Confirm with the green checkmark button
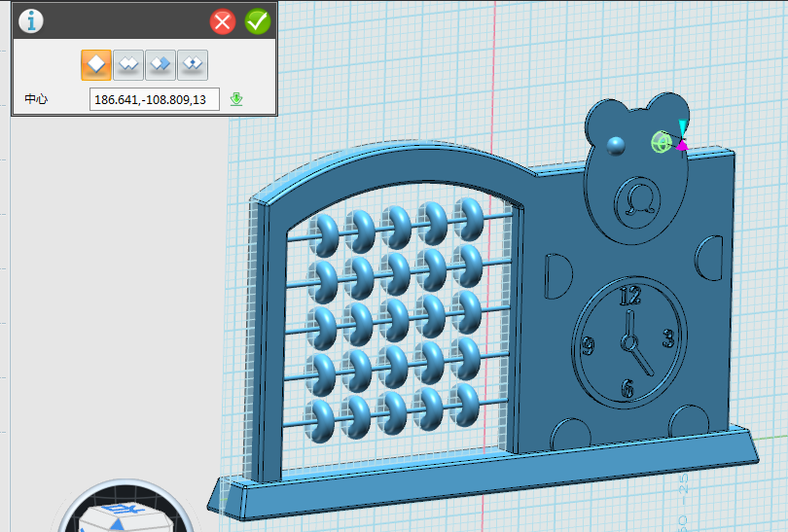 (x=257, y=21)
